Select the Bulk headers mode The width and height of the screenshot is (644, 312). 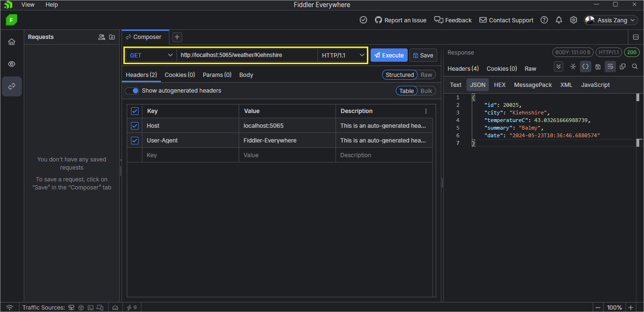click(x=426, y=91)
